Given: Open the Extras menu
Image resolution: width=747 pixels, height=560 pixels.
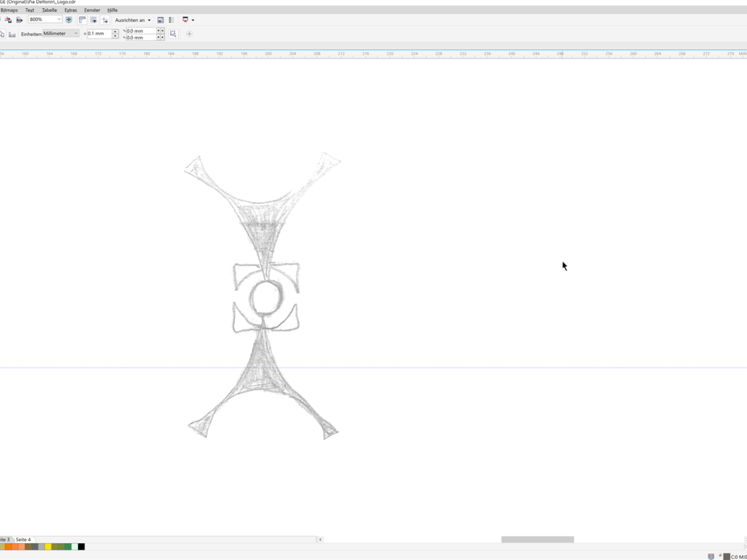Looking at the screenshot, I should click(70, 10).
